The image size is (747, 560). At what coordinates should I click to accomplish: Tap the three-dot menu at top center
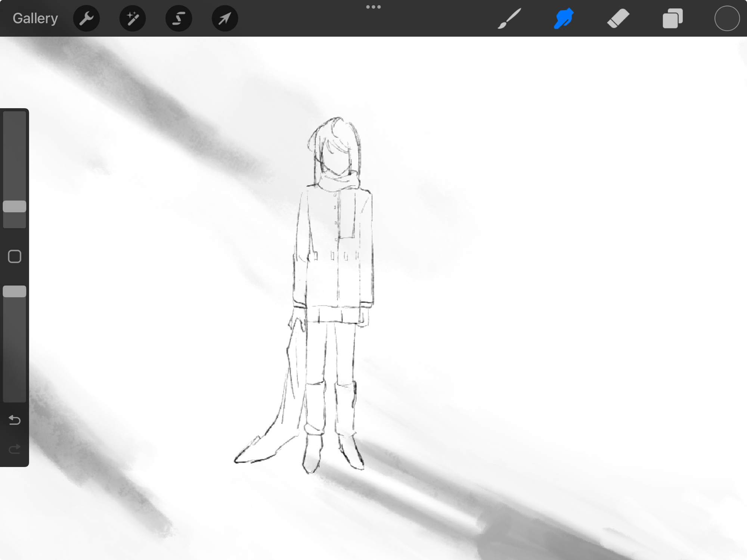[x=373, y=7]
